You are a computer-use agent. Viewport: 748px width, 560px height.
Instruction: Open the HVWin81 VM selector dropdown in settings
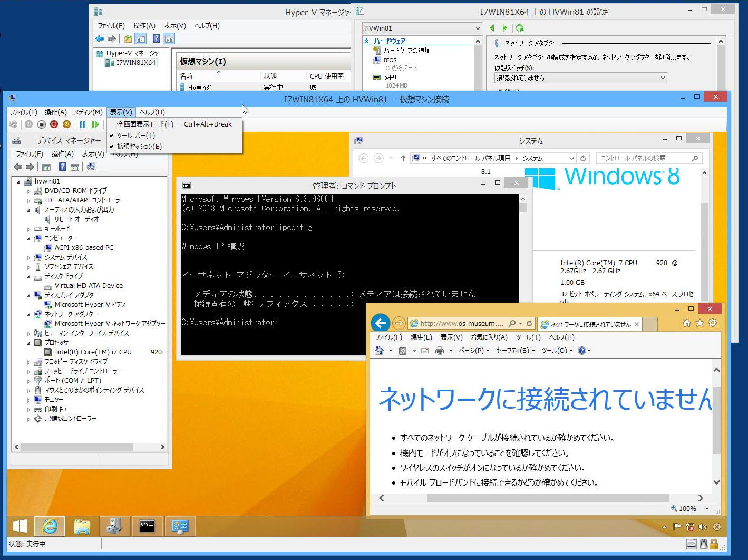[422, 28]
